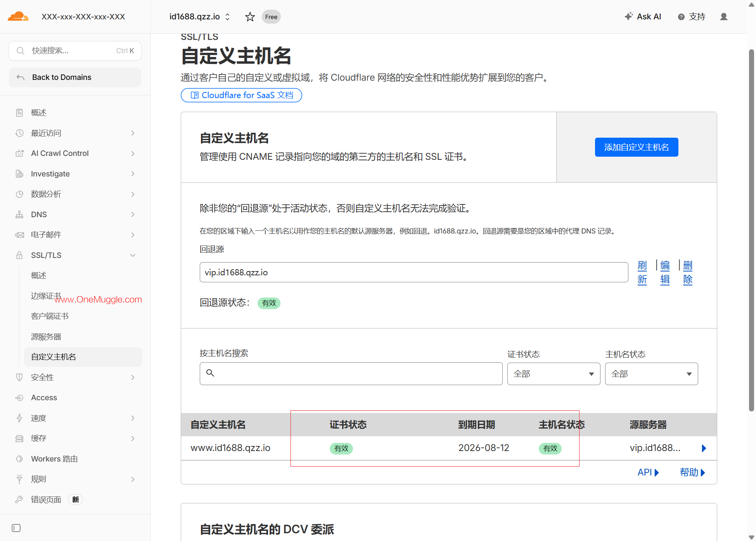
Task: Click the DNS network icon
Action: [19, 214]
